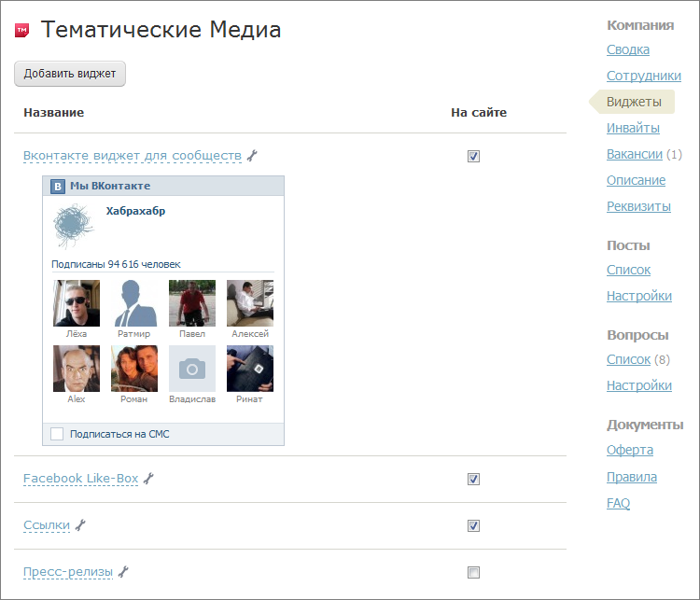Expand the Пресс-релизы widget
Screen dimensions: 700x600
click(x=68, y=572)
